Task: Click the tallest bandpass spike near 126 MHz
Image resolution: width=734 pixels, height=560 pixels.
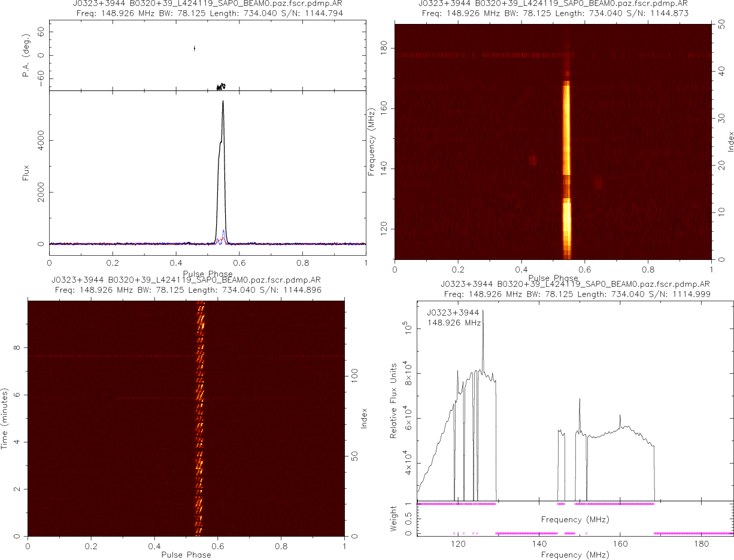Action: point(483,311)
